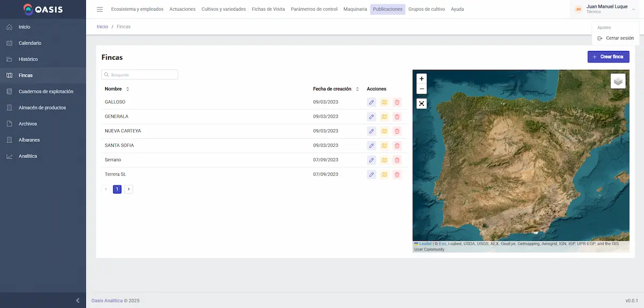Click the map zoom in button

[x=422, y=78]
